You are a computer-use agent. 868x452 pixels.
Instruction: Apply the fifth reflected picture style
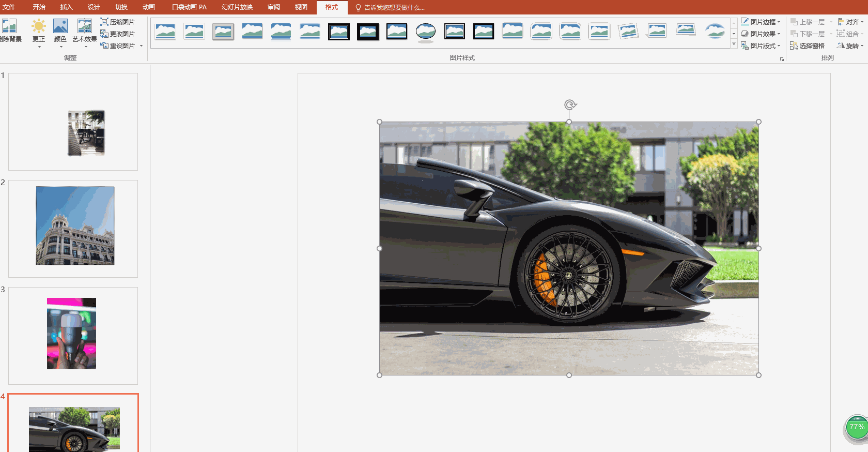click(x=281, y=32)
